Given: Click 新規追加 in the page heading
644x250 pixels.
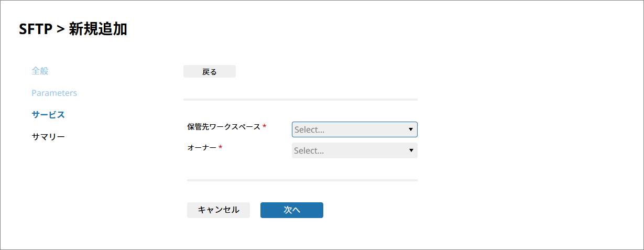Looking at the screenshot, I should (98, 29).
